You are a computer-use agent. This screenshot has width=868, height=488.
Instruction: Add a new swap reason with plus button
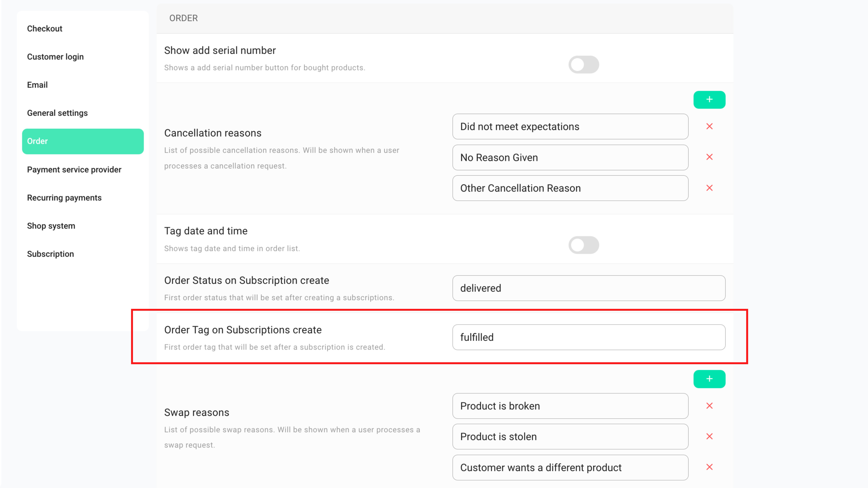(709, 379)
